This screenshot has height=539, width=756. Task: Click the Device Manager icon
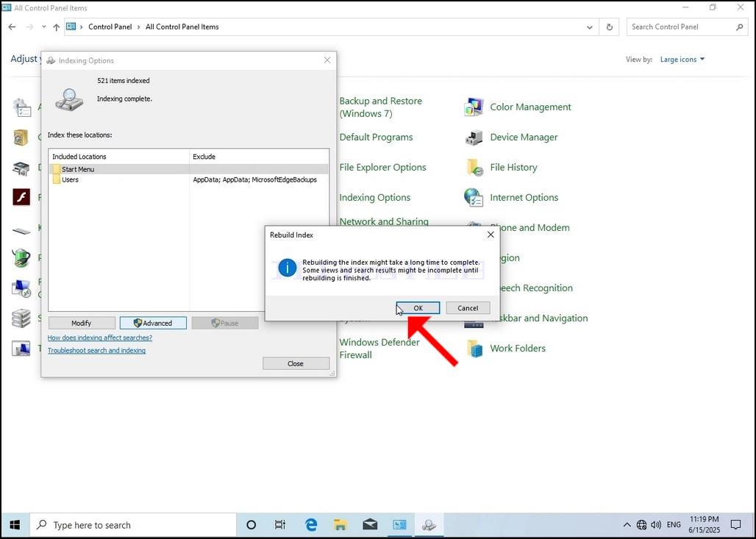(x=474, y=138)
